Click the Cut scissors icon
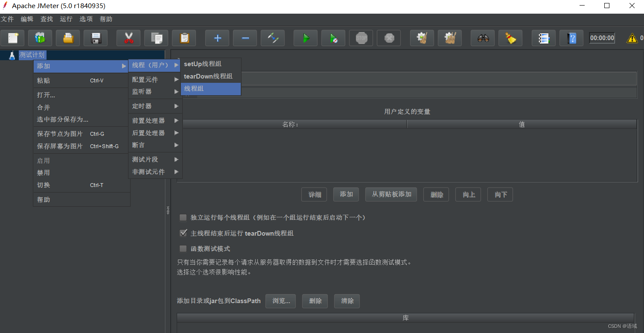This screenshot has height=333, width=644. click(128, 38)
